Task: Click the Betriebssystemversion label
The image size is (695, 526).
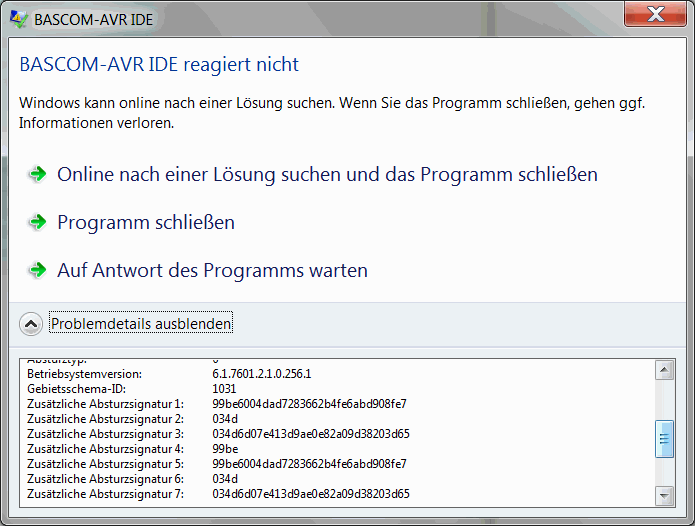Action: [84, 374]
